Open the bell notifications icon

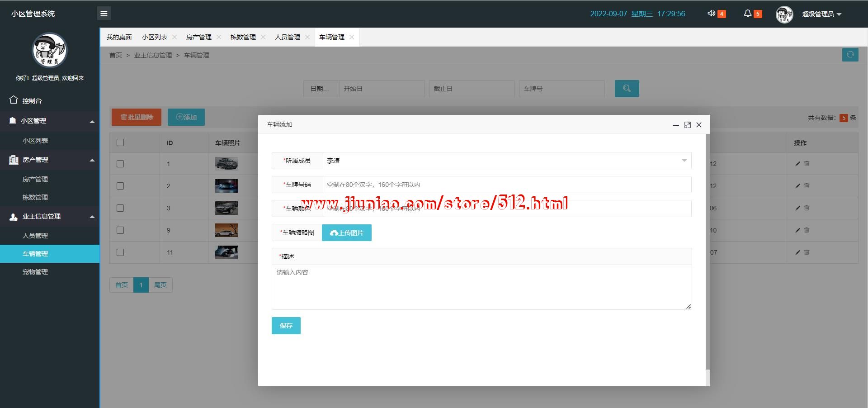(748, 14)
